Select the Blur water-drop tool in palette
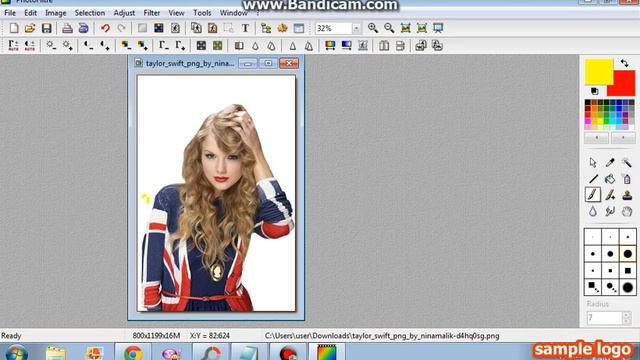640x360 pixels. pos(593,211)
